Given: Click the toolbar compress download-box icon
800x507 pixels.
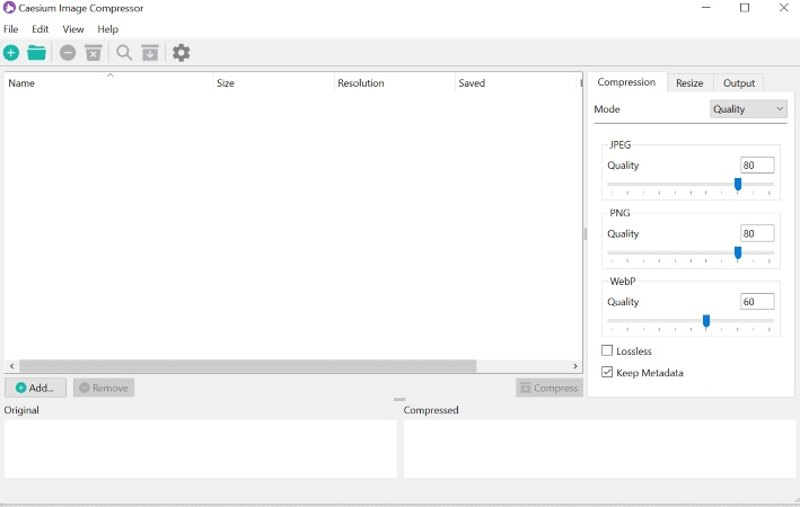Looking at the screenshot, I should click(150, 53).
